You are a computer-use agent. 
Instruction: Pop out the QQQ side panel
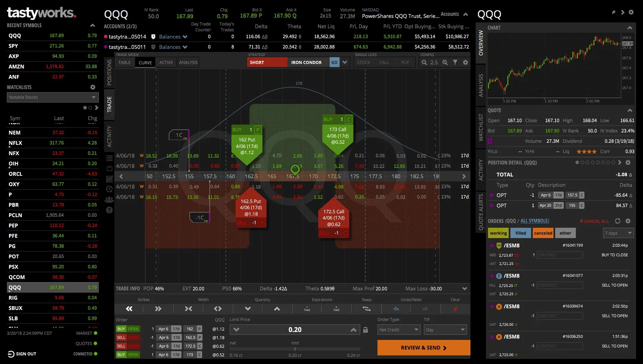click(x=613, y=12)
